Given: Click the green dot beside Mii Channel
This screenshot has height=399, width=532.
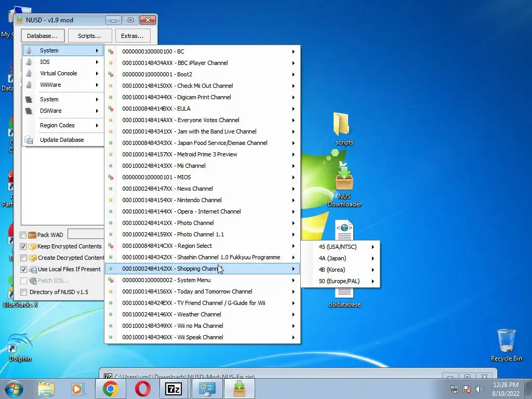Looking at the screenshot, I should pyautogui.click(x=111, y=166).
